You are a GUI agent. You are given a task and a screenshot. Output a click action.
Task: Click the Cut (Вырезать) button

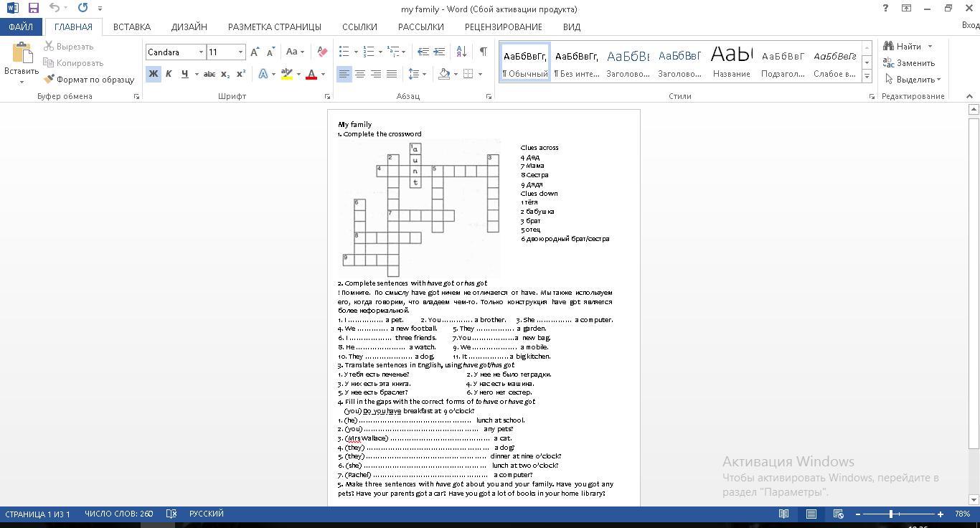69,47
